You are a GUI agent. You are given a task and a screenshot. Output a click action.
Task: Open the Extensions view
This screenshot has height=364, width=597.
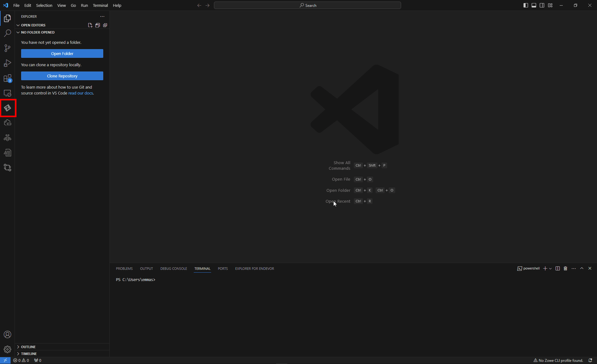7,78
